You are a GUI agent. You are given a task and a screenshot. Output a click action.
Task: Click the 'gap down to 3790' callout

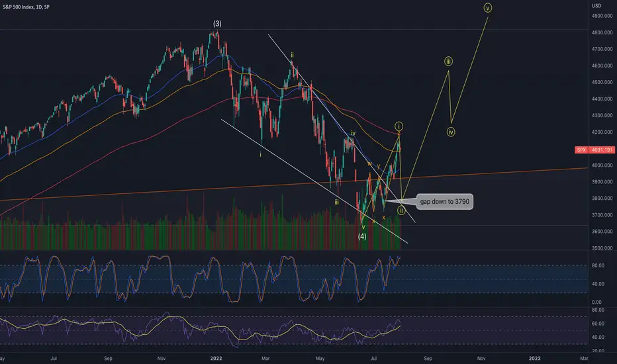click(x=445, y=201)
